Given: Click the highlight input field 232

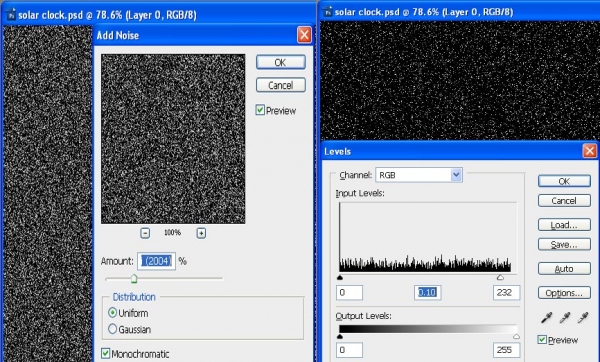Looking at the screenshot, I should click(x=506, y=293).
